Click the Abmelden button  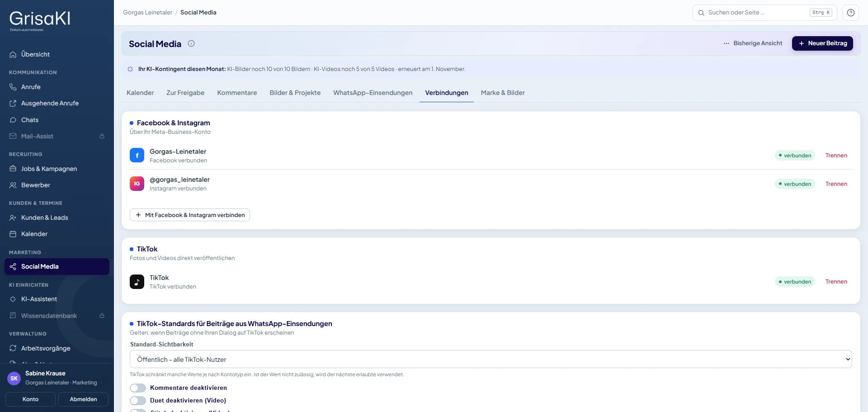tap(83, 399)
